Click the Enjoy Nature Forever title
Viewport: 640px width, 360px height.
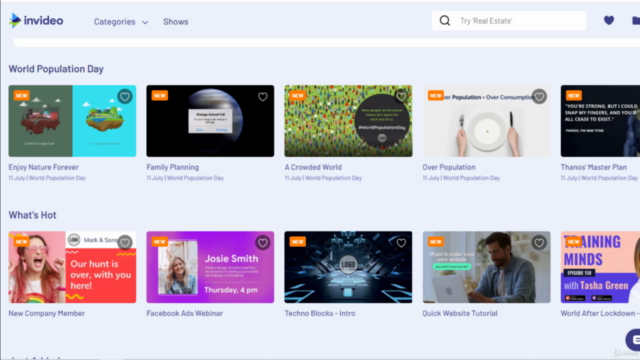43,167
